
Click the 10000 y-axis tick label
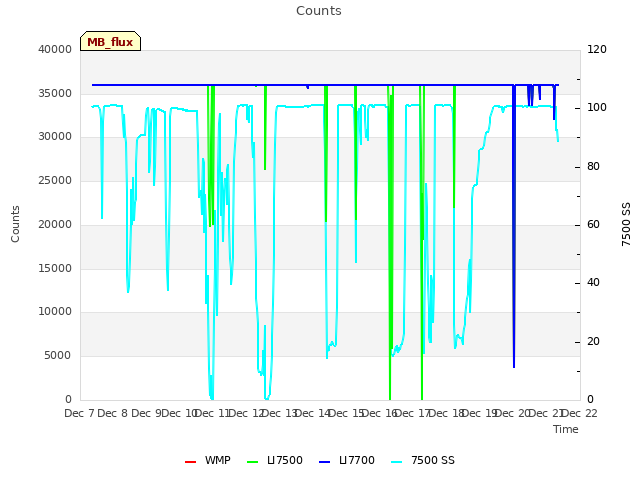(x=55, y=312)
